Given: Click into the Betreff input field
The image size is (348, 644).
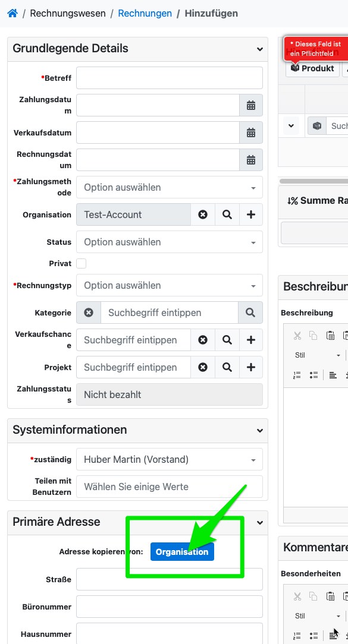Looking at the screenshot, I should pyautogui.click(x=170, y=78).
